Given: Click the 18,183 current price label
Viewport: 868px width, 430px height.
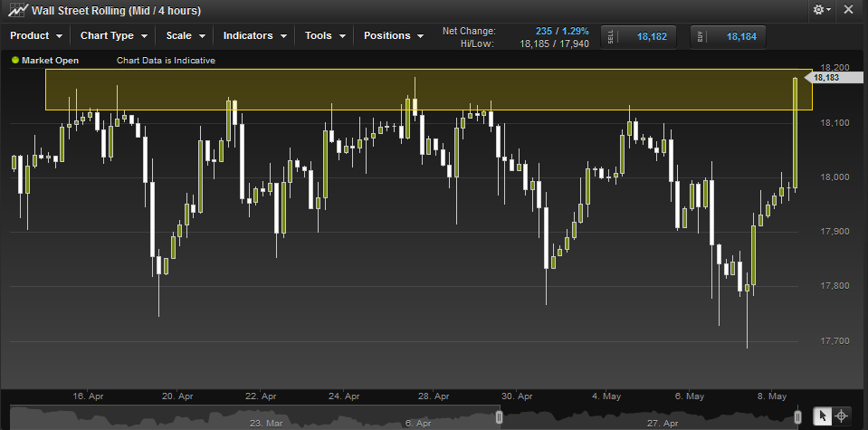Looking at the screenshot, I should [826, 78].
